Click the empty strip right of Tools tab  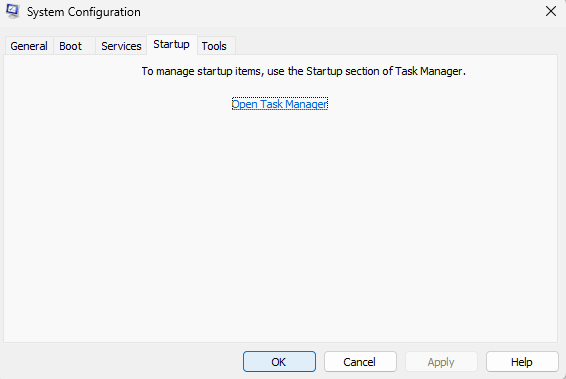pyautogui.click(x=396, y=46)
